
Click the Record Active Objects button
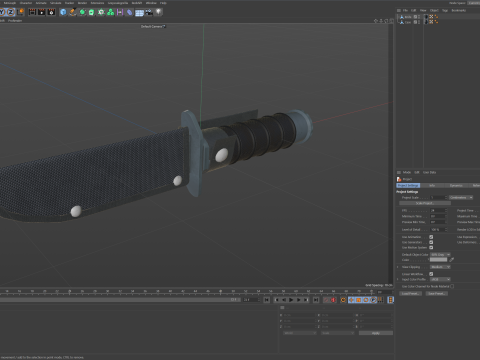[326, 300]
